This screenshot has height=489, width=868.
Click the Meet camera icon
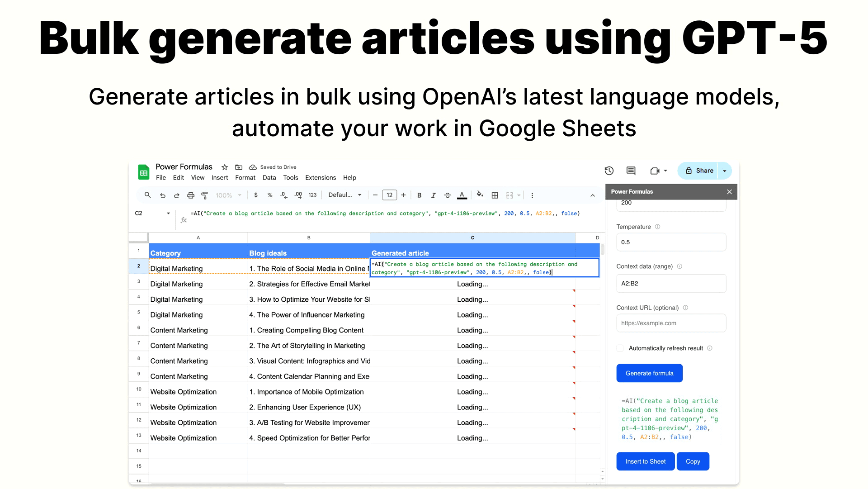pyautogui.click(x=655, y=171)
